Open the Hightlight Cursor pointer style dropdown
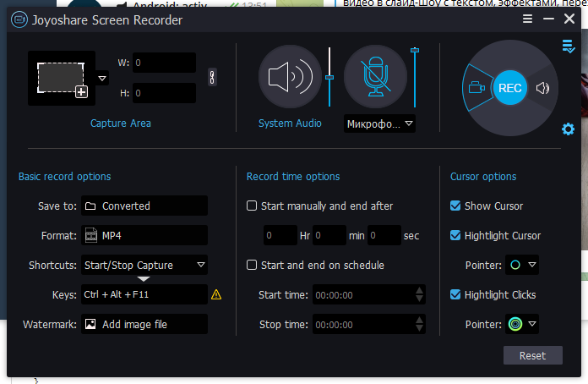This screenshot has width=588, height=384. click(522, 265)
